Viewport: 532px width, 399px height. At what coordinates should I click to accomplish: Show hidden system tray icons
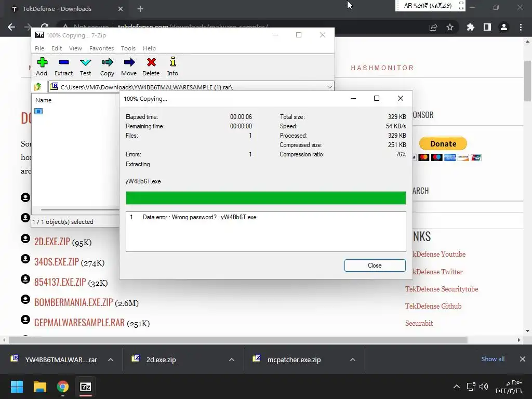click(x=457, y=387)
